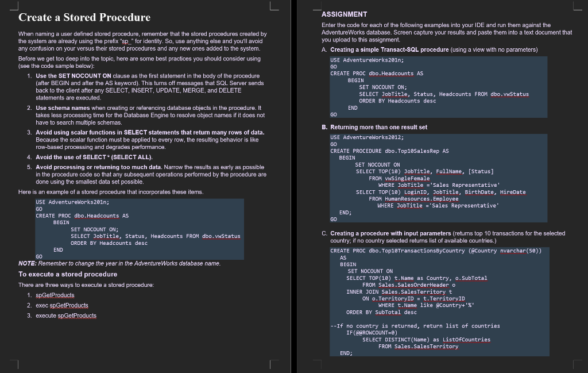
Task: Click "SELECT TOP(10) t.Name as Country, o.SubTotal"
Action: pyautogui.click(x=417, y=278)
